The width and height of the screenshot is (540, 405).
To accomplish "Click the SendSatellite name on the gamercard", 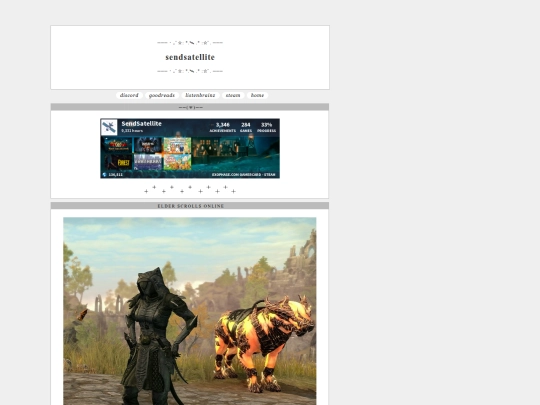I will (x=142, y=124).
